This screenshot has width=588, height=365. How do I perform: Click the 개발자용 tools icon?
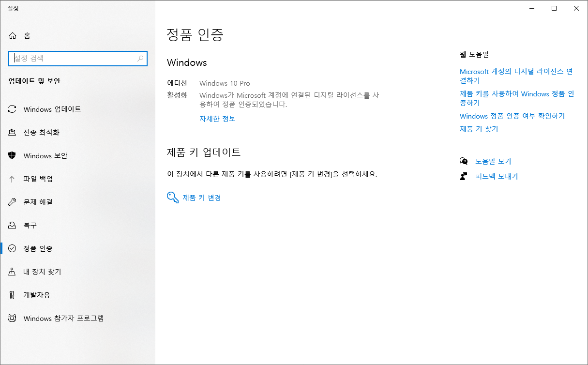coord(13,295)
